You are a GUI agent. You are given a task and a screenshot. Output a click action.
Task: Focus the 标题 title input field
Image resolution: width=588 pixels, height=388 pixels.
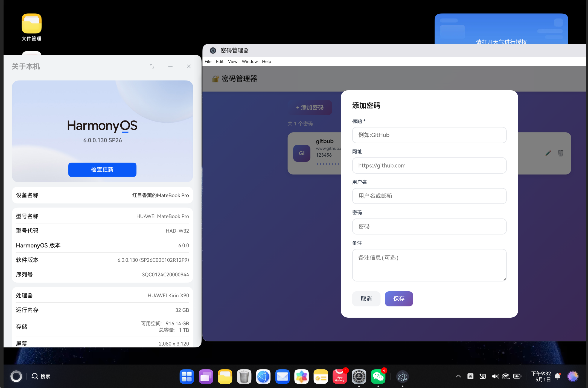pos(429,135)
